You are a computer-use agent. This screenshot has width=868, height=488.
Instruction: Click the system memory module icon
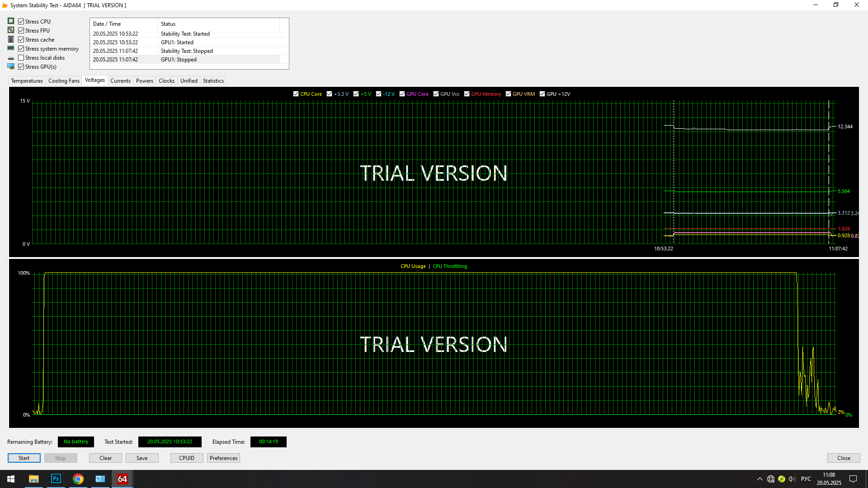11,48
